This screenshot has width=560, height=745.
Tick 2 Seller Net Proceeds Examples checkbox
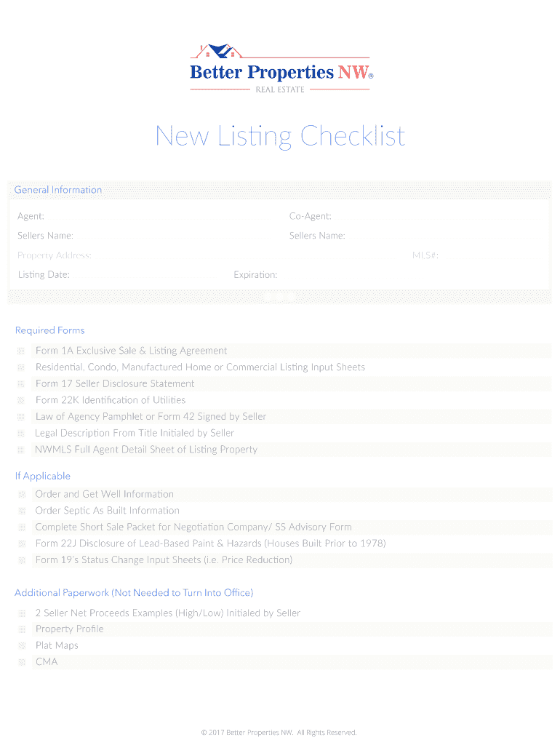(22, 613)
